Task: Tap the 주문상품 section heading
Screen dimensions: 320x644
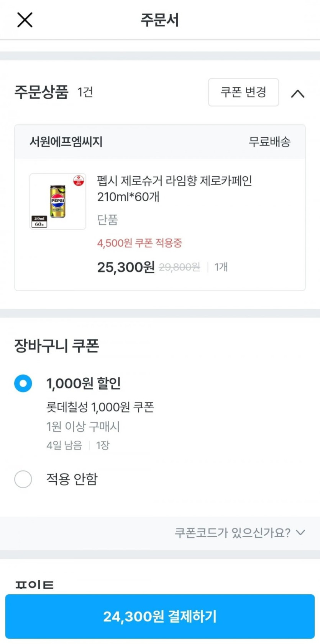Action: point(41,92)
